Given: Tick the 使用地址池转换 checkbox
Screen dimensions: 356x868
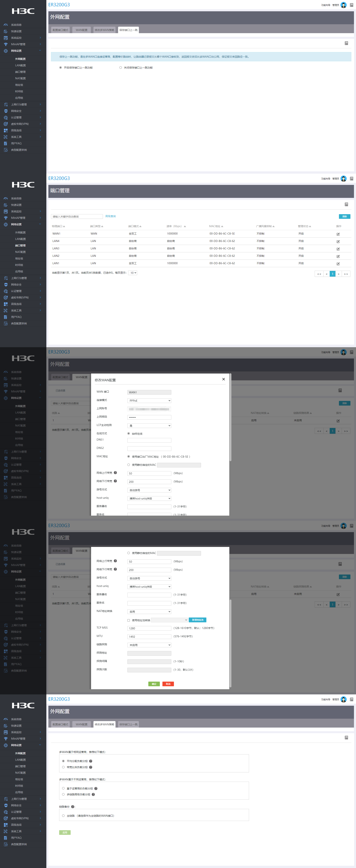Looking at the screenshot, I should click(128, 620).
